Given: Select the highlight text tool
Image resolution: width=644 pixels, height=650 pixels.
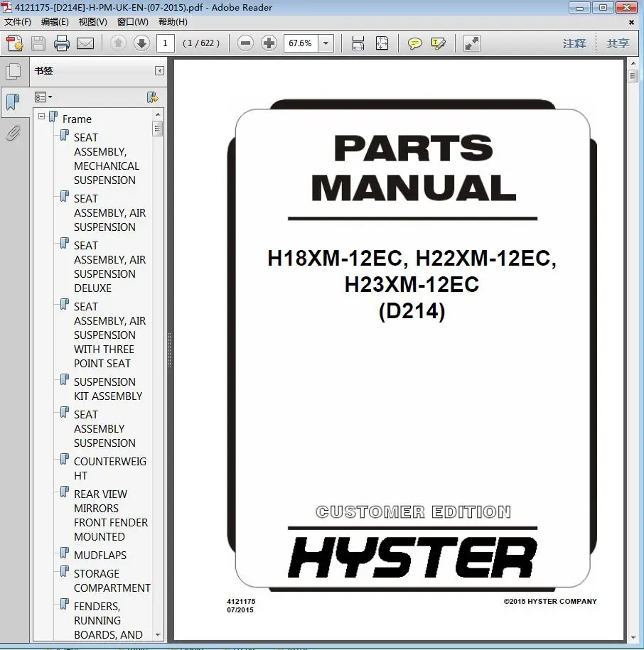Looking at the screenshot, I should (x=439, y=43).
